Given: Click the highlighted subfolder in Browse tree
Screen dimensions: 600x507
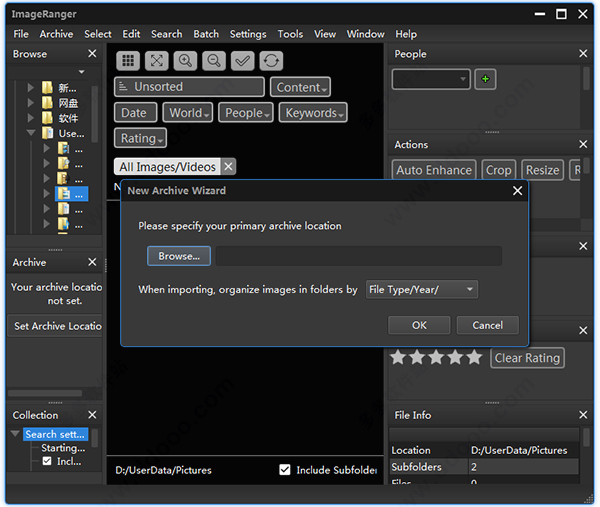Looking at the screenshot, I should pos(72,194).
